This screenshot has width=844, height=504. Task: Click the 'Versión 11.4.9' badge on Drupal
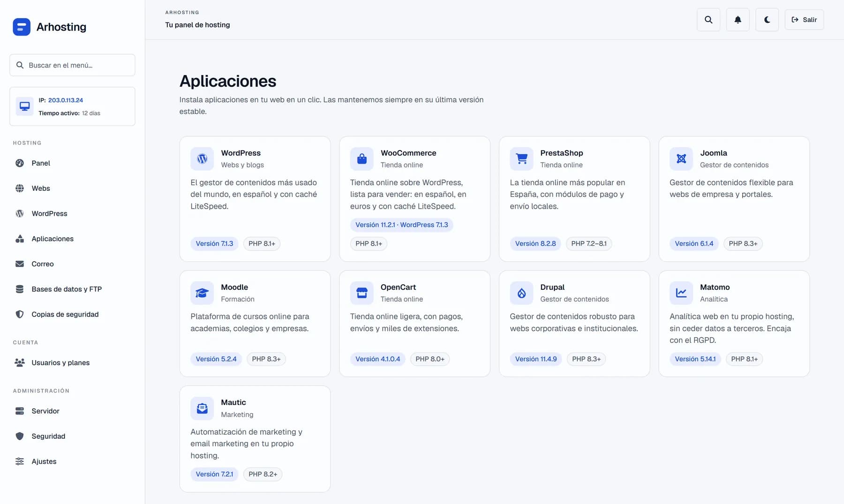536,359
